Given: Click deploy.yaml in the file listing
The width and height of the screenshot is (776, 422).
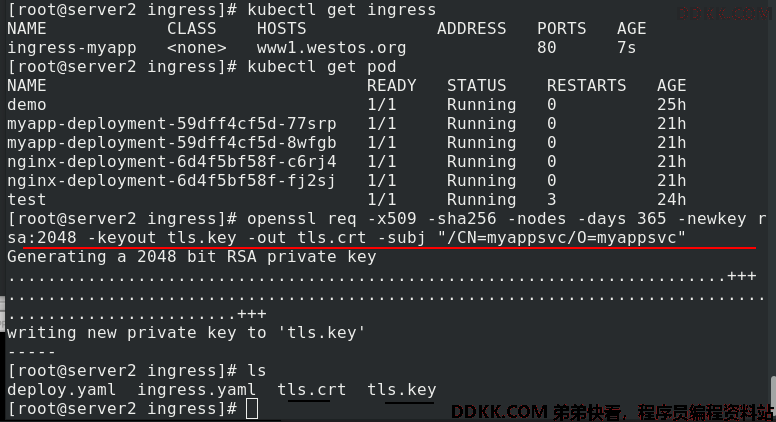Looking at the screenshot, I should [61, 390].
